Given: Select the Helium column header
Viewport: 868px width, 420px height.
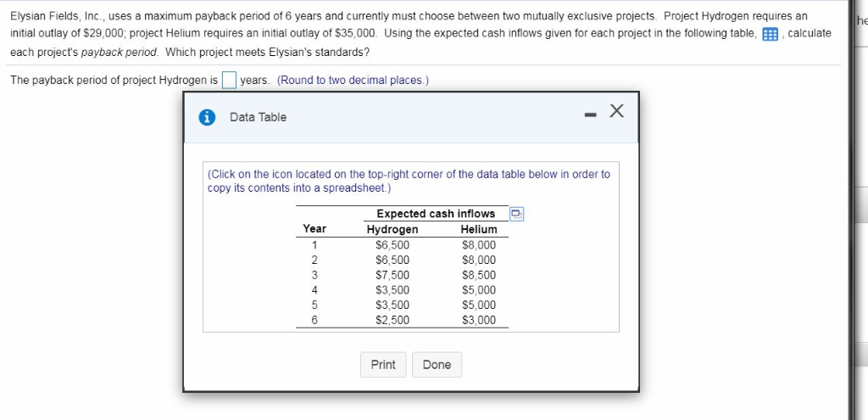Looking at the screenshot, I should coord(479,229).
